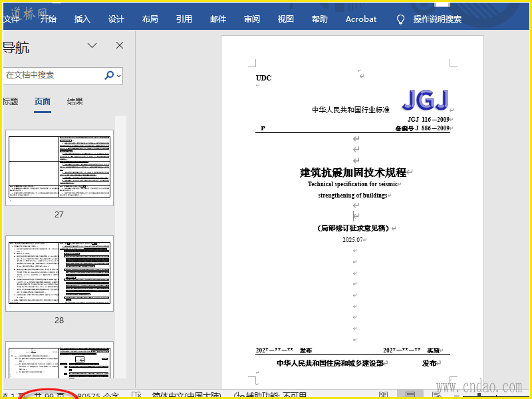Switch to Print Layout view icon
Image resolution: width=532 pixels, height=399 pixels.
[x=410, y=395]
